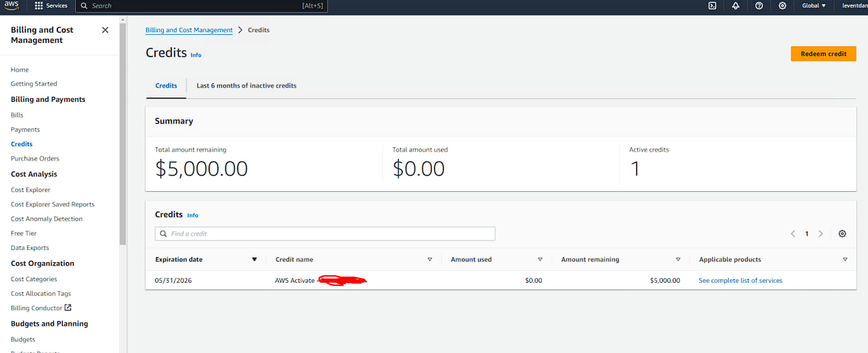Launch CloudShell from the top bar
868x353 pixels.
(712, 5)
